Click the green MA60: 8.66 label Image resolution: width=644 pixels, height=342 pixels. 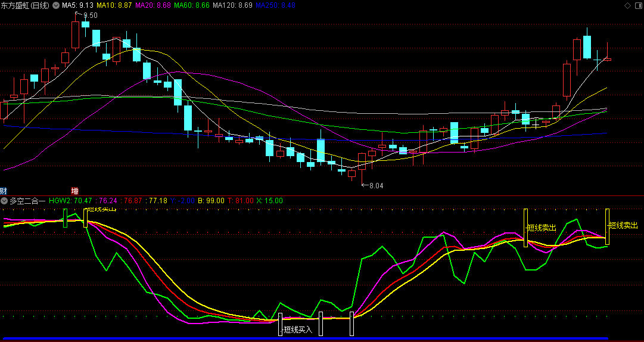click(x=192, y=5)
